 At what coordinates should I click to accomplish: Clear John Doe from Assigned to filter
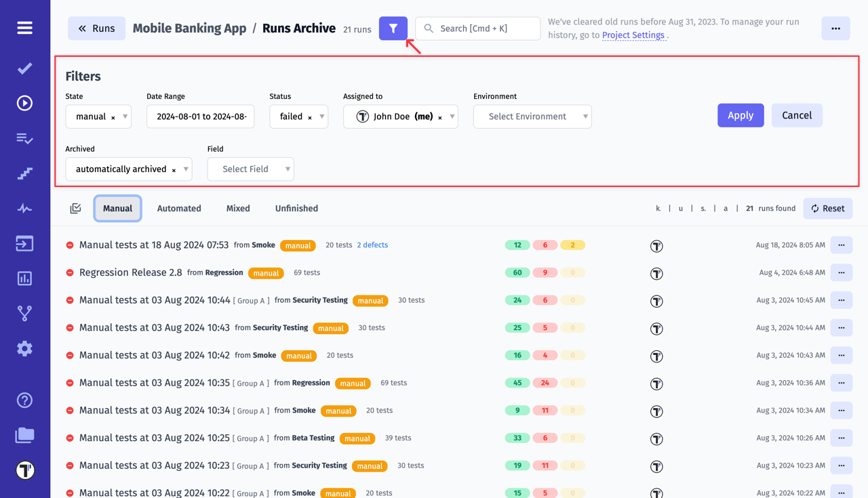(440, 118)
